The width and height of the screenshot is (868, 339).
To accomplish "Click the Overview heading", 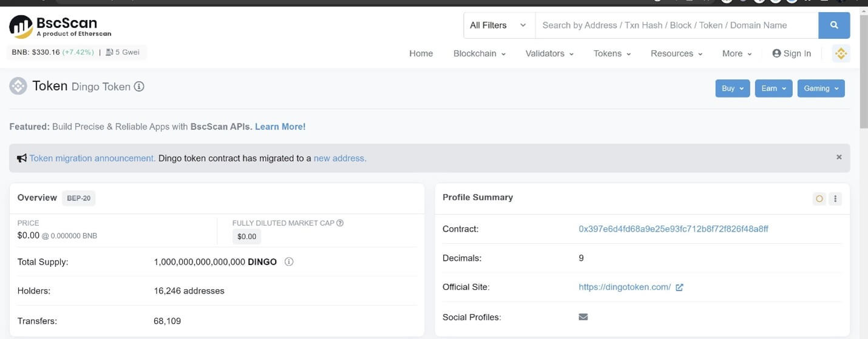I will point(37,198).
